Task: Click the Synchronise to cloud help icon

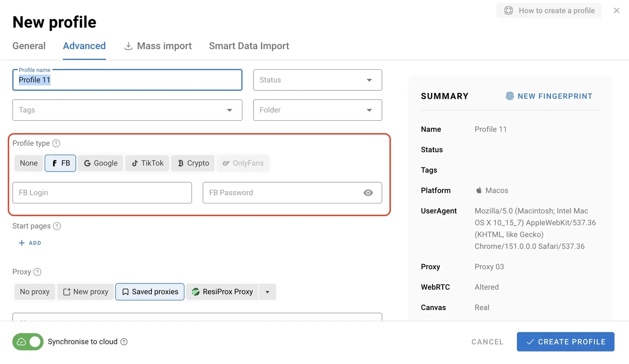Action: click(x=124, y=341)
